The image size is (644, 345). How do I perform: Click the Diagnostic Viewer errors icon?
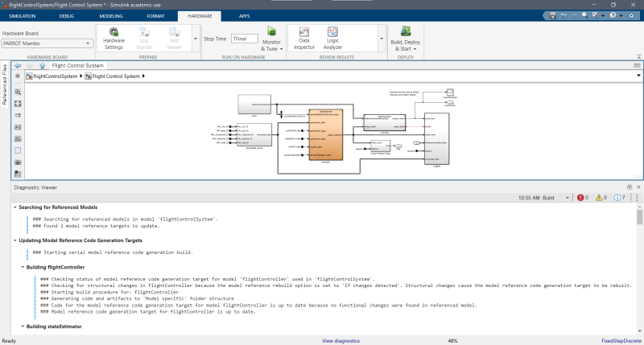pyautogui.click(x=580, y=198)
